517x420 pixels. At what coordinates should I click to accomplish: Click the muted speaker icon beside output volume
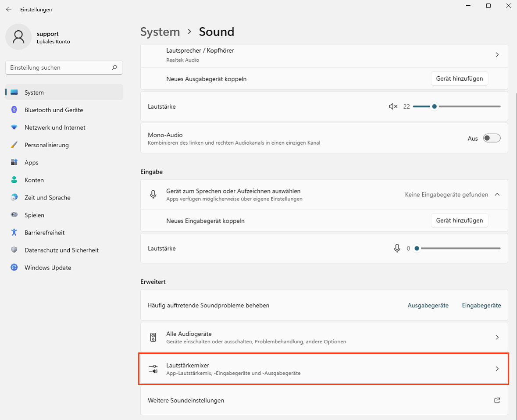(393, 107)
